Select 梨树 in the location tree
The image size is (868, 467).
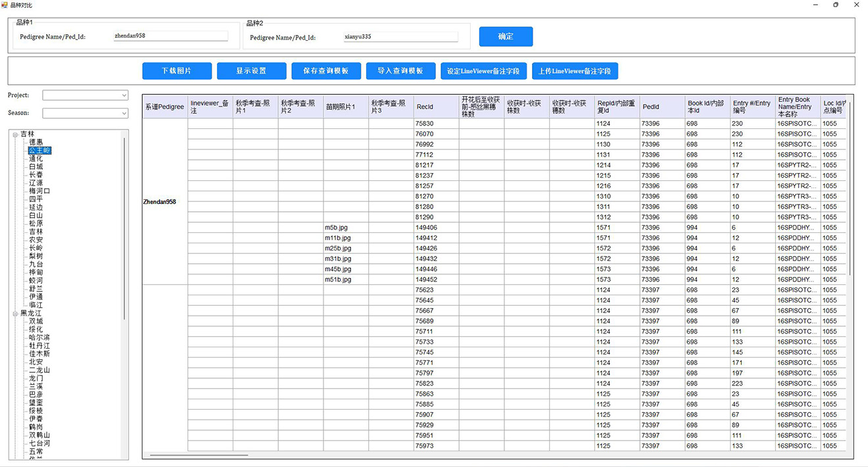click(36, 256)
